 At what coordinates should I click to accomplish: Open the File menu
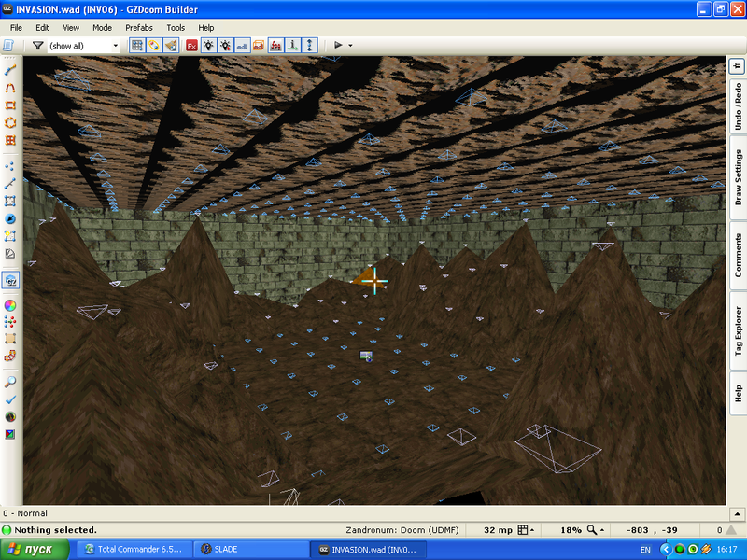pyautogui.click(x=16, y=28)
